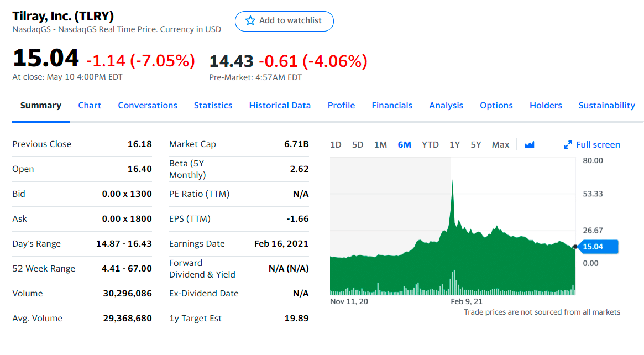
Task: Switch to the Analysis tab
Action: coord(446,106)
